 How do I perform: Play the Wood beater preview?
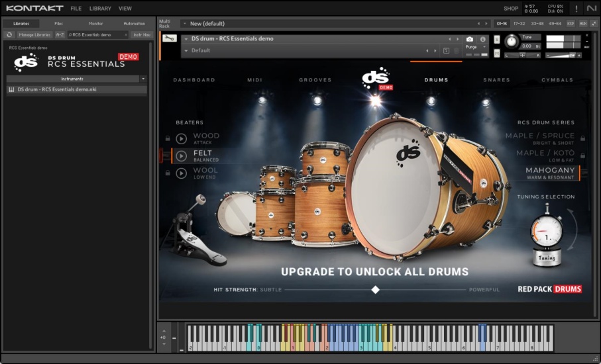182,138
